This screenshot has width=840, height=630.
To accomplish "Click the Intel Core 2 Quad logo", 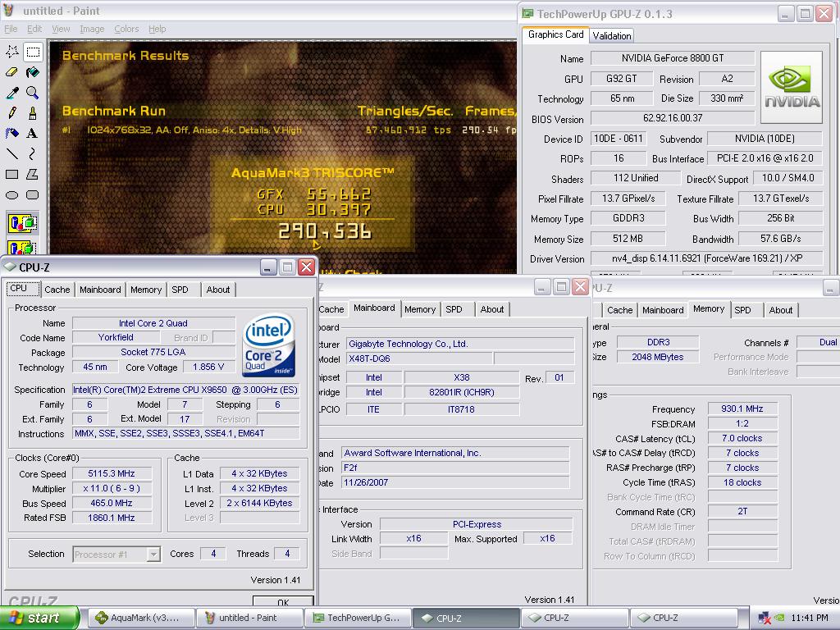I will coord(268,345).
